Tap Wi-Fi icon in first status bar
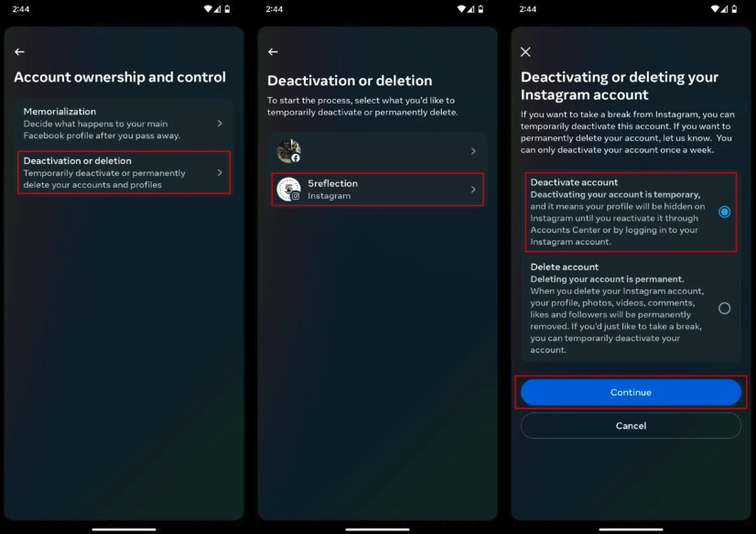Screen dimensions: 756x534 [x=209, y=8]
